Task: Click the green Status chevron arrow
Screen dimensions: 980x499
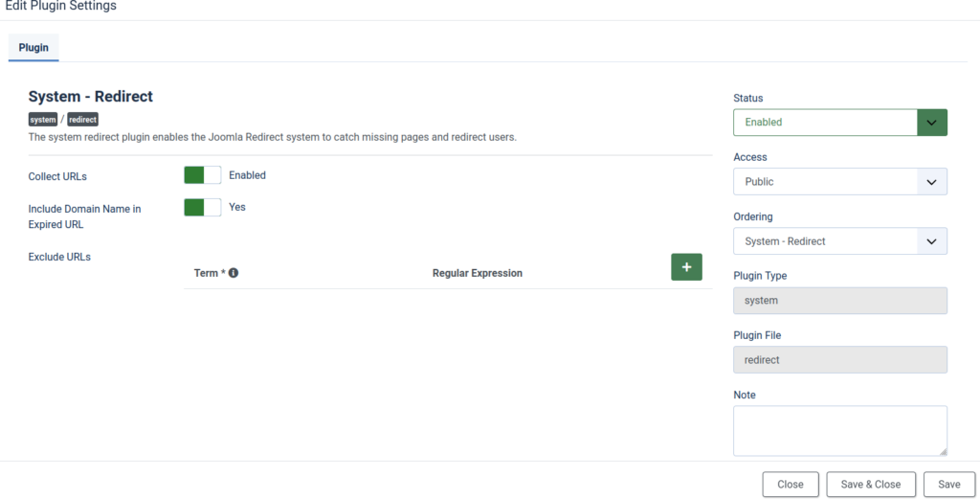Action: [x=932, y=123]
